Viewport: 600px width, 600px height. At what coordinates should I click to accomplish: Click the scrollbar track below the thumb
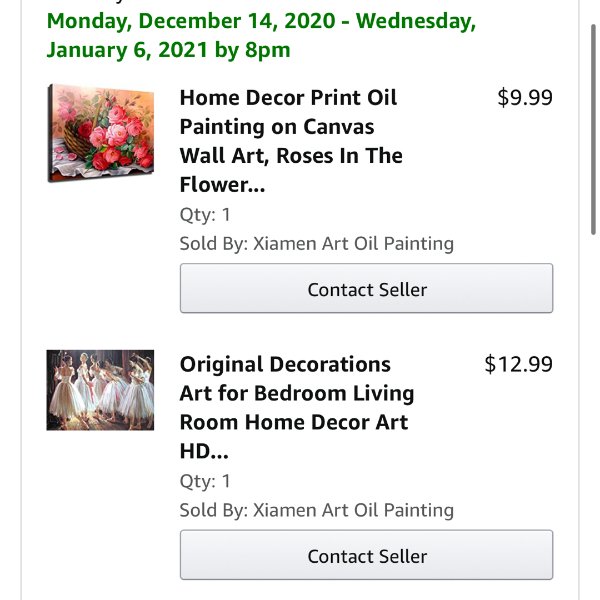593,417
